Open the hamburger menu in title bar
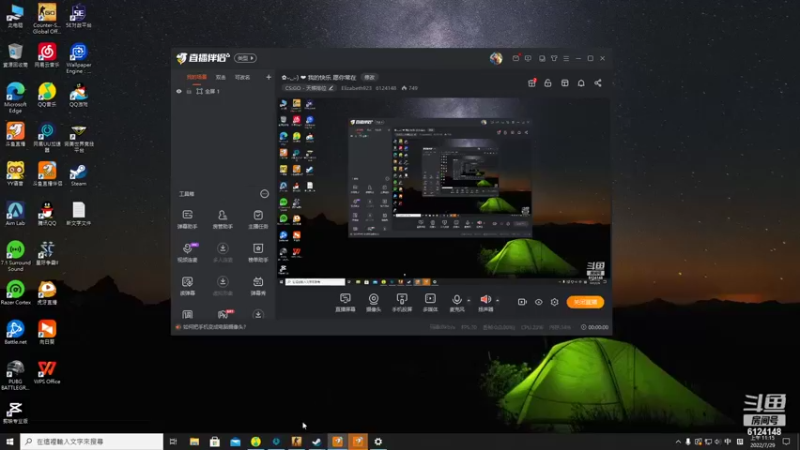The image size is (800, 450). point(566,58)
